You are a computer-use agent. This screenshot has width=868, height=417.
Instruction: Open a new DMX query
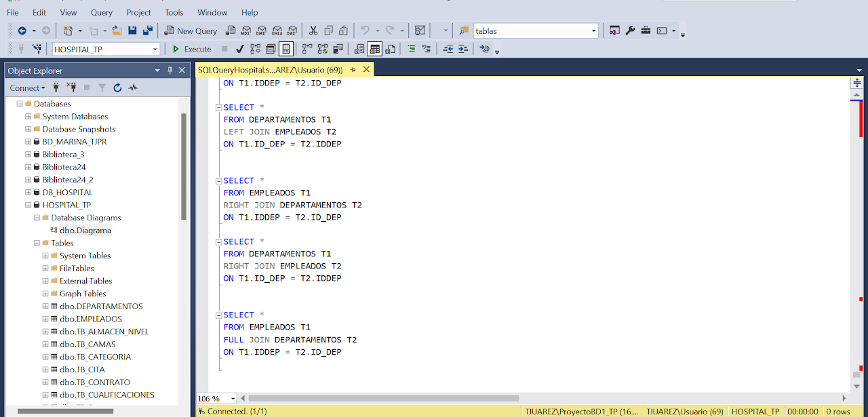click(x=261, y=31)
